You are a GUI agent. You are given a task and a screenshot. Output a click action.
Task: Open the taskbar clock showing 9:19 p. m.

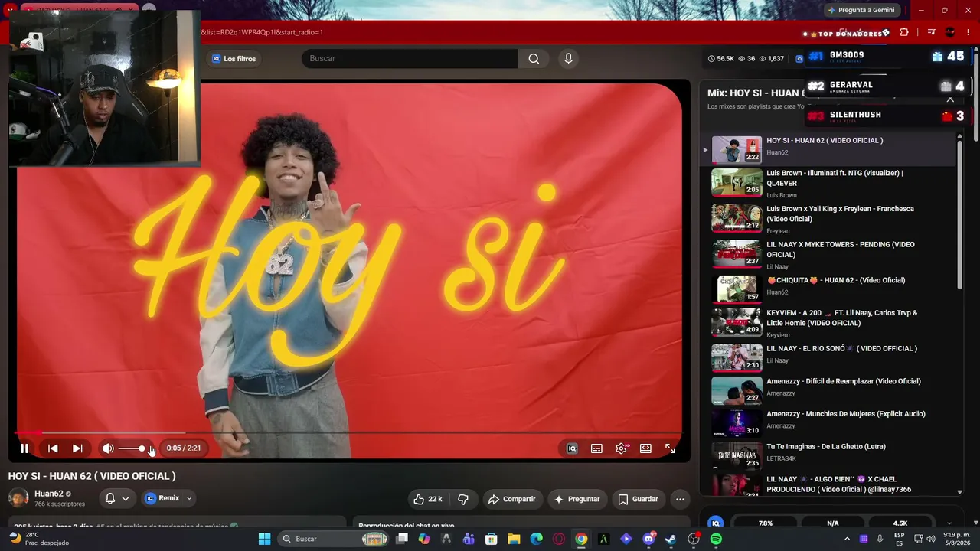(956, 539)
